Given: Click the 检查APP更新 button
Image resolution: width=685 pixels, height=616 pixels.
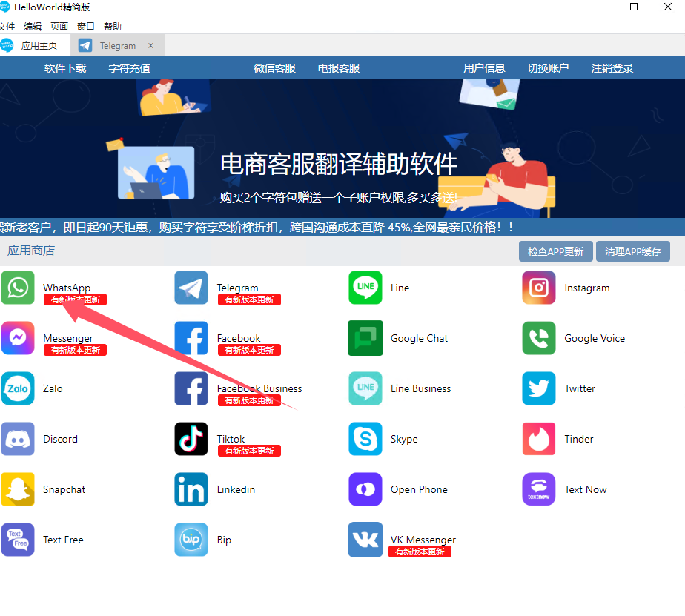Looking at the screenshot, I should click(x=556, y=251).
